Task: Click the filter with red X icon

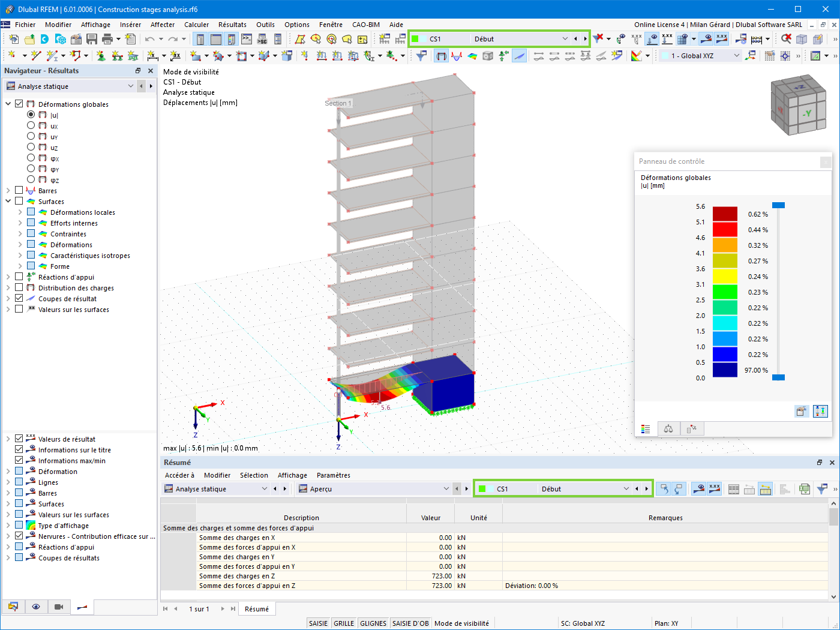Action: (598, 39)
